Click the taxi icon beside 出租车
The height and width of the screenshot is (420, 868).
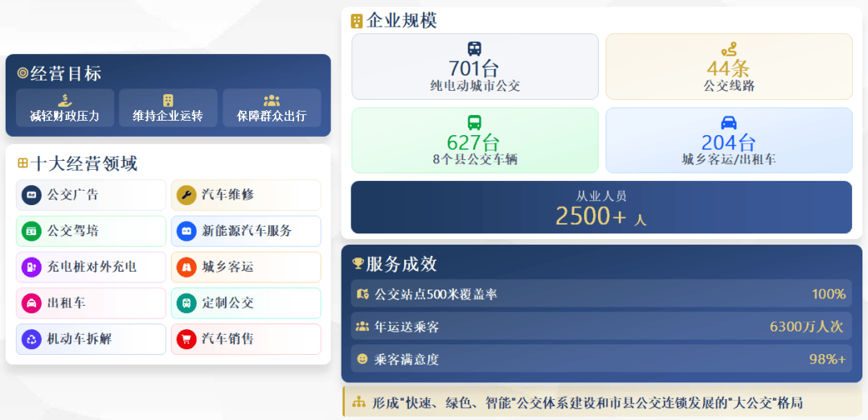(31, 303)
